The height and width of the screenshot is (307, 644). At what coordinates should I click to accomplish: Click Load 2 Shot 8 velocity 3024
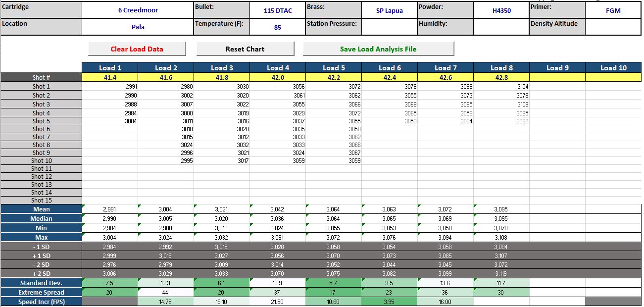point(166,145)
